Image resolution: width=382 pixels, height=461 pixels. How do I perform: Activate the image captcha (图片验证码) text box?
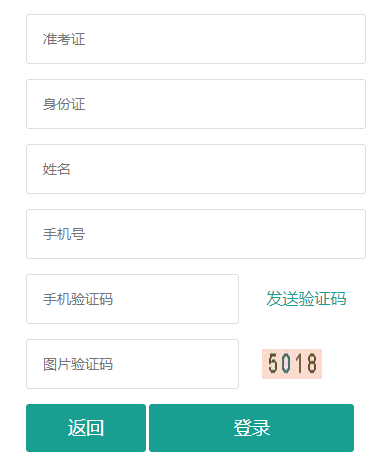(132, 364)
